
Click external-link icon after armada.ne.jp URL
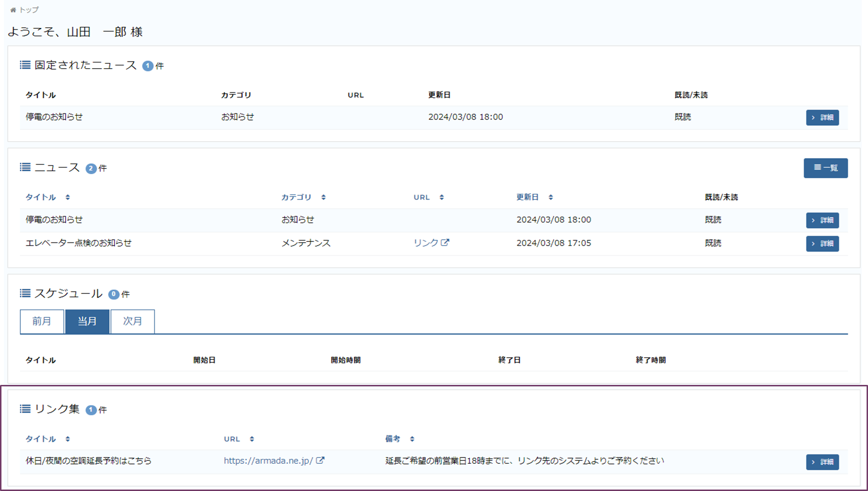click(x=320, y=460)
